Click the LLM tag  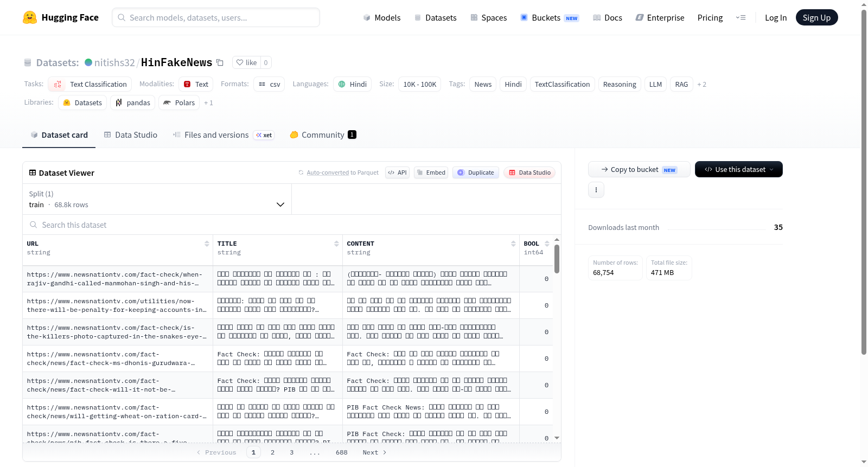click(655, 84)
